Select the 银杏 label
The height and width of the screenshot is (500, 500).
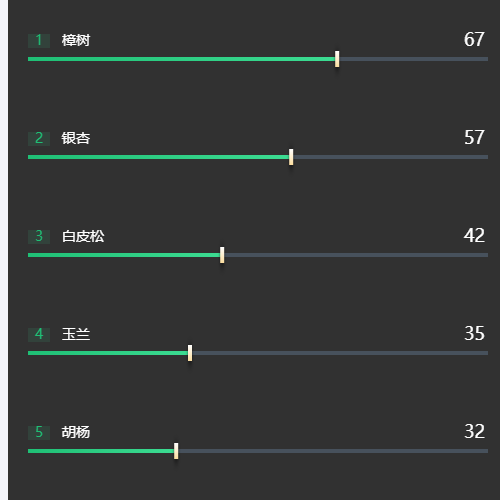[x=76, y=138]
